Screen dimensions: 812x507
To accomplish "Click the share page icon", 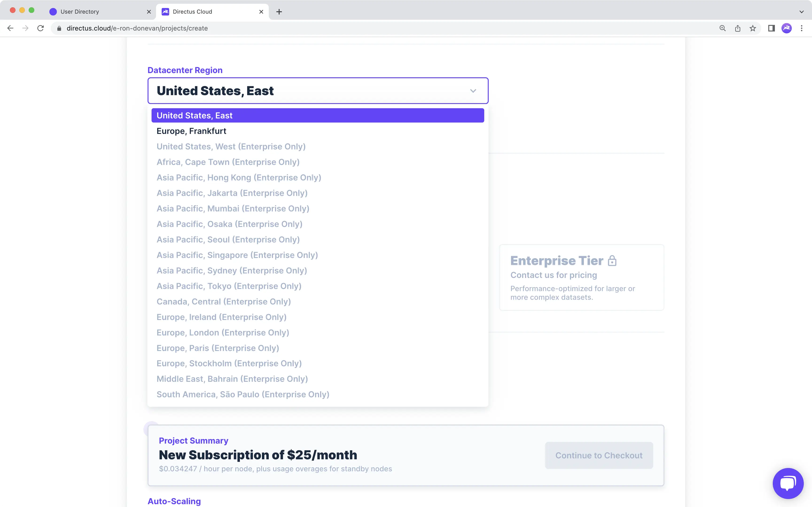I will [738, 28].
